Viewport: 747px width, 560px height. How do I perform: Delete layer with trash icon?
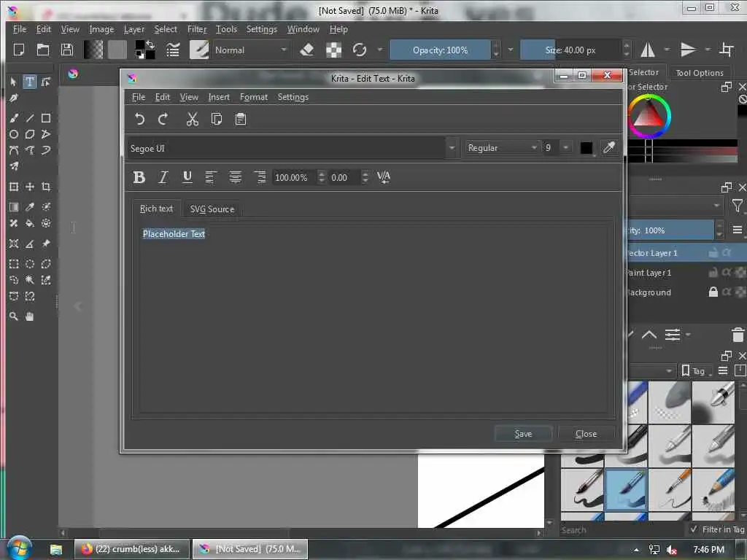pos(738,335)
